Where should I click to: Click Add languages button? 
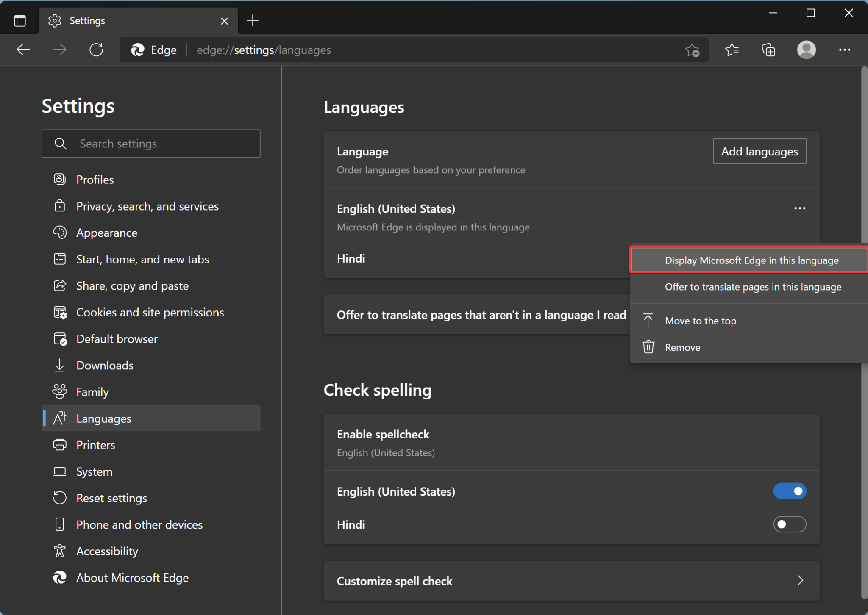point(759,151)
